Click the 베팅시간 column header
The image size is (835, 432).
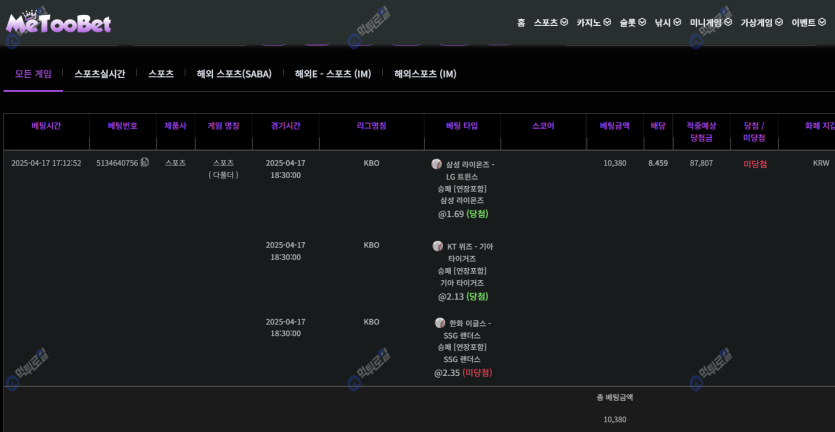46,126
